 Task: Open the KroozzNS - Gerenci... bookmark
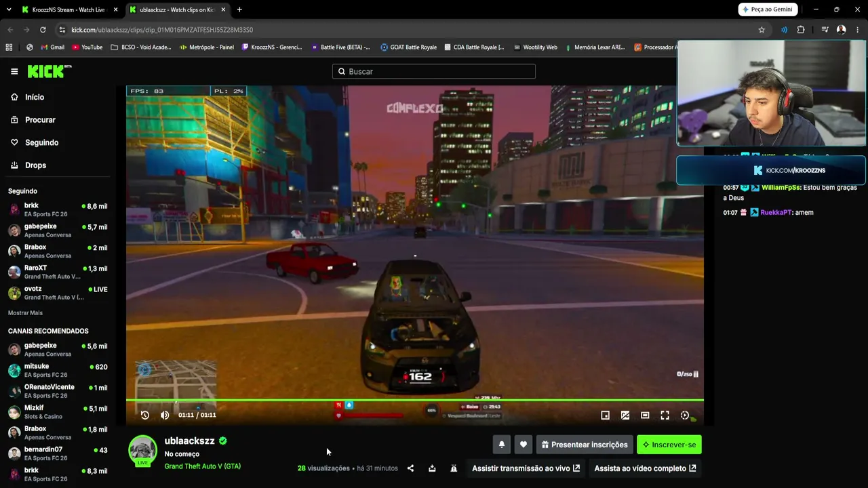272,47
